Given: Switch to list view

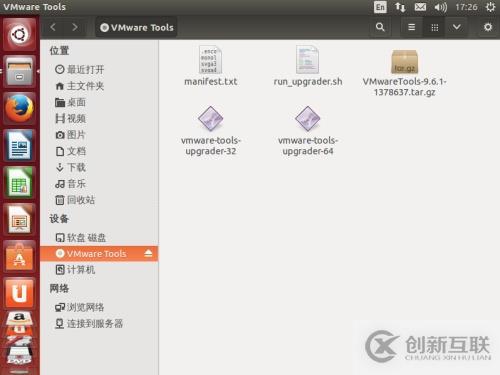Looking at the screenshot, I should (412, 27).
